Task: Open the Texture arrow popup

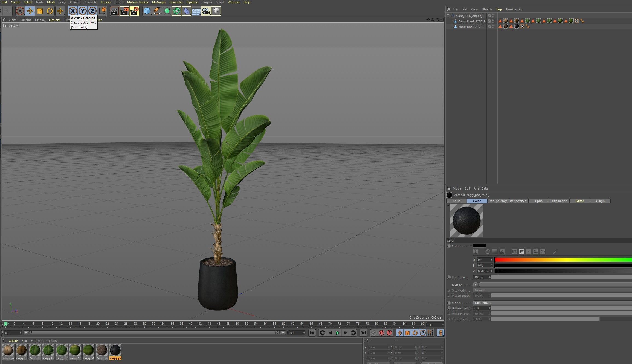Action: click(475, 284)
